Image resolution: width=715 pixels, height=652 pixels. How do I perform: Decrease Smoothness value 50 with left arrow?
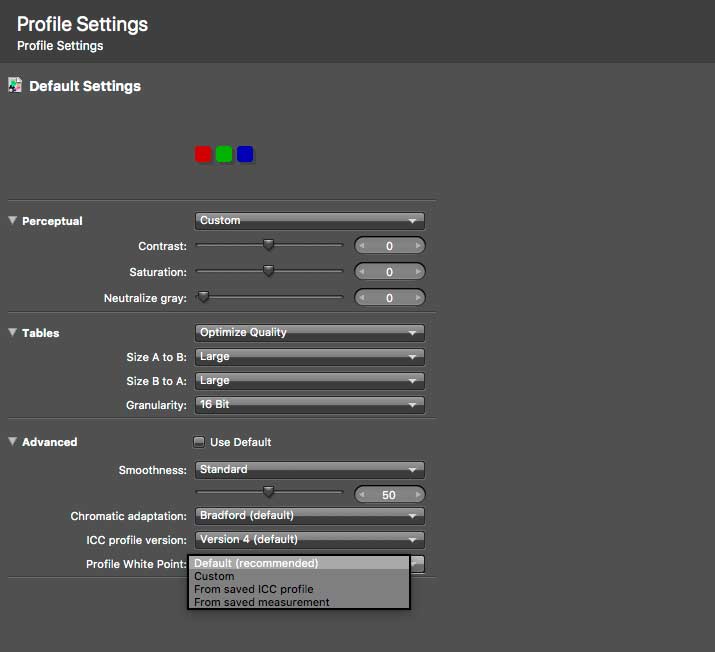(x=362, y=495)
